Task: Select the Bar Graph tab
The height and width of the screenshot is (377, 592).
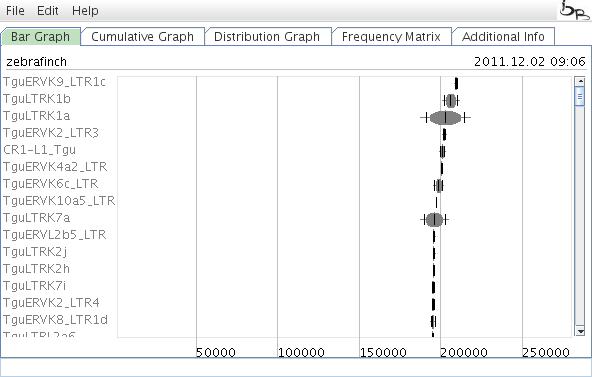Action: coord(41,37)
